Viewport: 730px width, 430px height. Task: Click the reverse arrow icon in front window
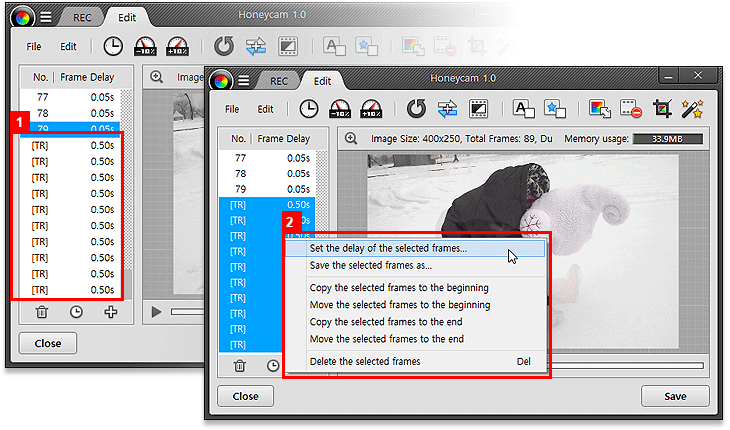(x=417, y=109)
